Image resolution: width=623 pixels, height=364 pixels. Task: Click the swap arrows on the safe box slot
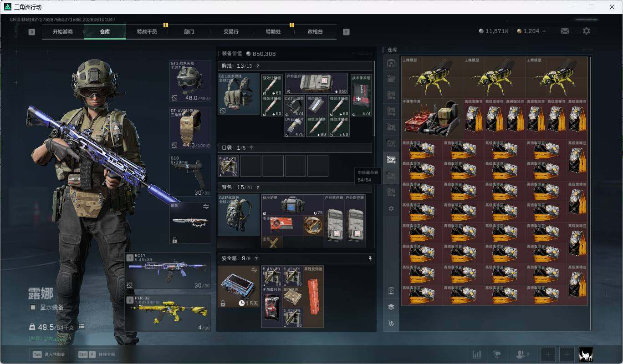[x=254, y=270]
